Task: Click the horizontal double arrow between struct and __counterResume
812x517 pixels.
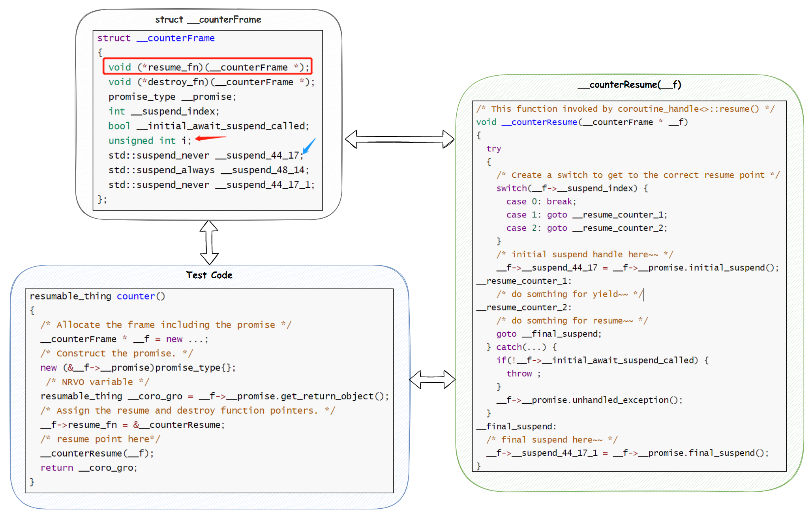Action: click(x=399, y=139)
